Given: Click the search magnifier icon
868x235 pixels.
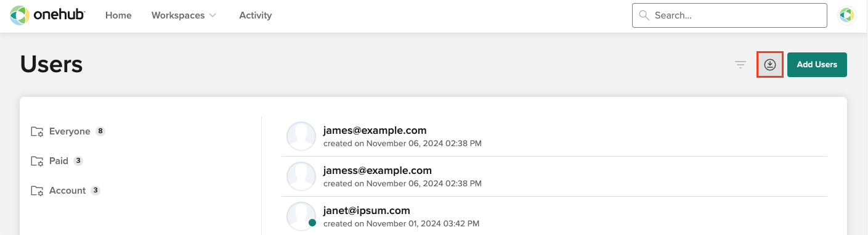Looking at the screenshot, I should point(644,15).
